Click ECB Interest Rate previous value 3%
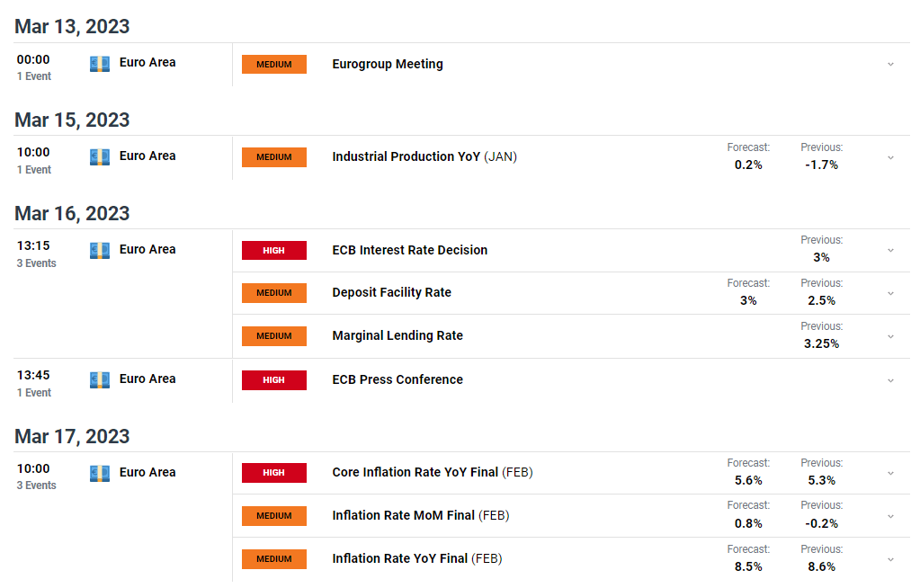This screenshot has height=588, width=920. 821,258
